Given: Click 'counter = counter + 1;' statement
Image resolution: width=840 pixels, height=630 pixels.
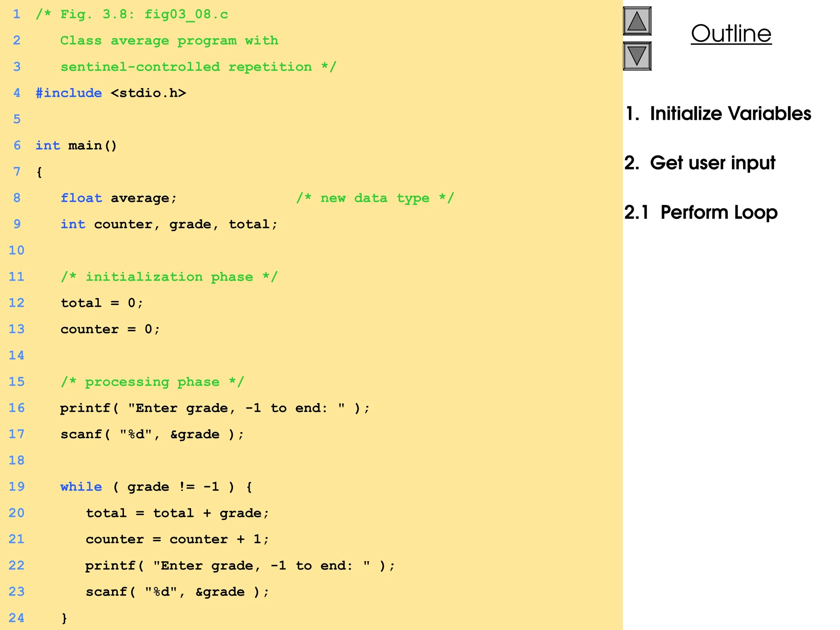Looking at the screenshot, I should (x=178, y=539).
